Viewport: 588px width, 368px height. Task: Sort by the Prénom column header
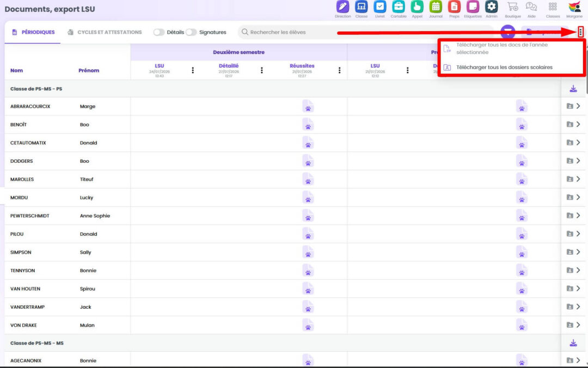pyautogui.click(x=89, y=71)
